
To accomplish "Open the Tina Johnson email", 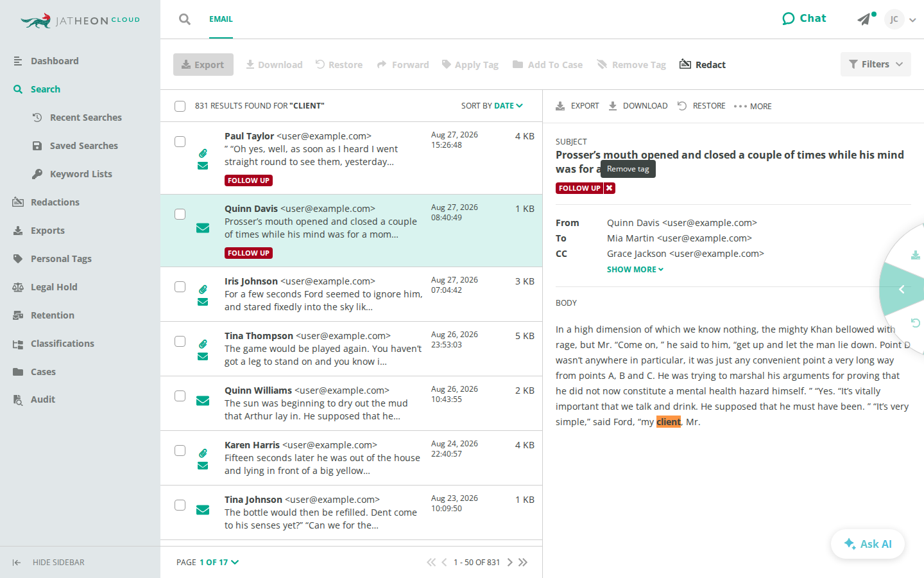I will pos(351,512).
